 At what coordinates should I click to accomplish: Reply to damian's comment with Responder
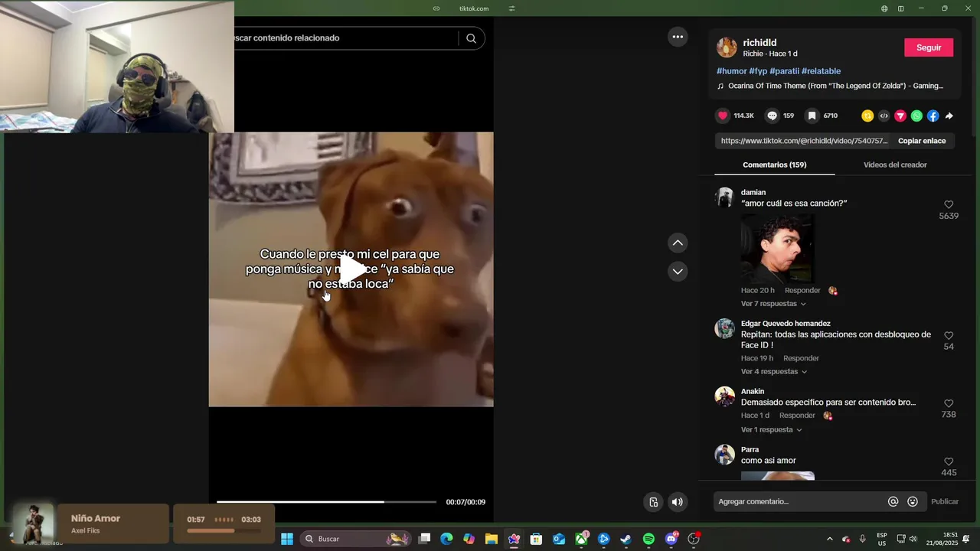point(802,291)
